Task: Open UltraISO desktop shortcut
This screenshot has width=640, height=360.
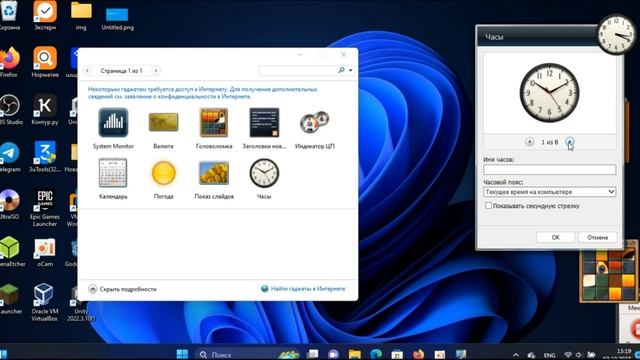Action: pos(9,204)
